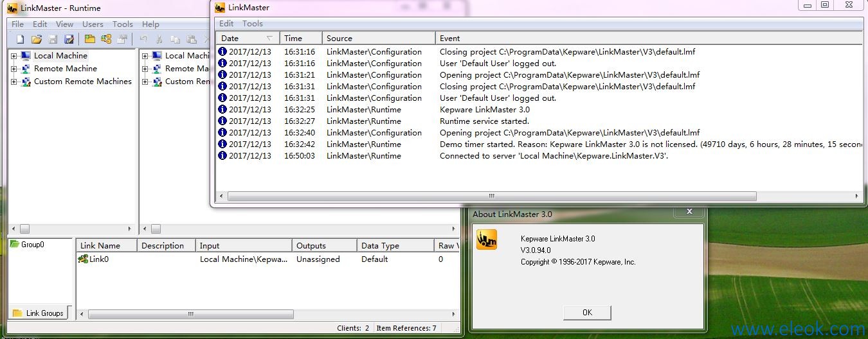Click the New Link toolbar icon

pos(106,39)
